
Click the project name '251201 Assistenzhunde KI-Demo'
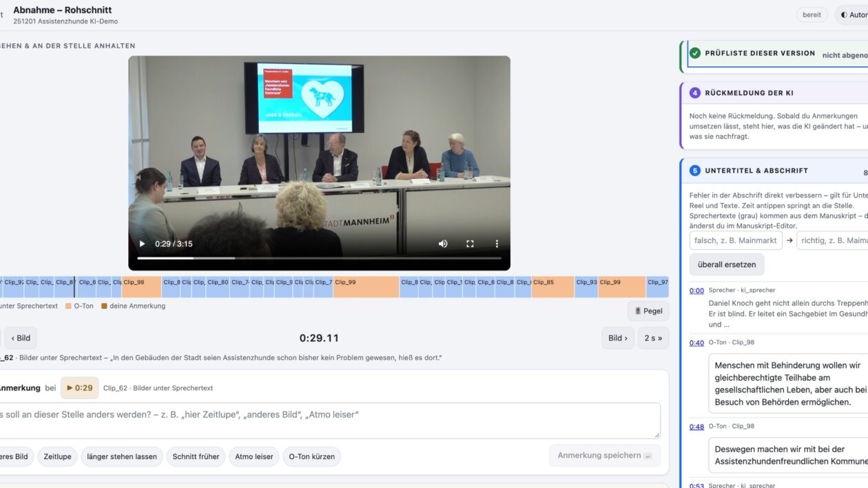tap(65, 21)
